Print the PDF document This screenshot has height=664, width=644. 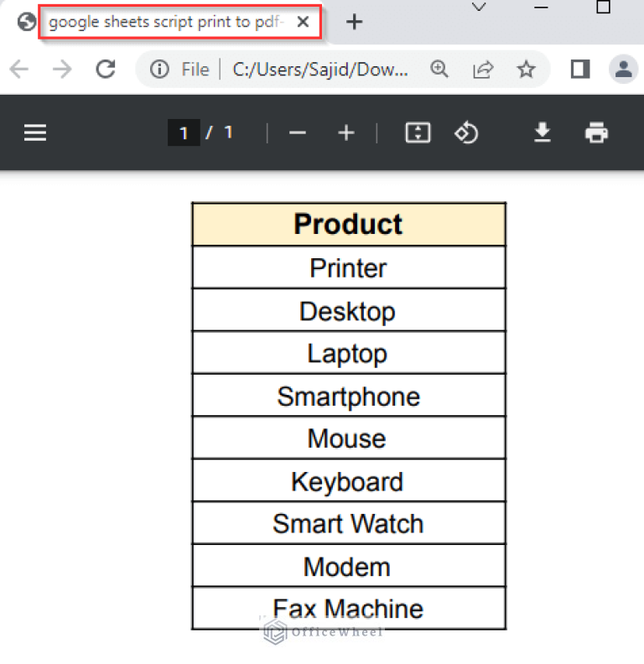596,132
